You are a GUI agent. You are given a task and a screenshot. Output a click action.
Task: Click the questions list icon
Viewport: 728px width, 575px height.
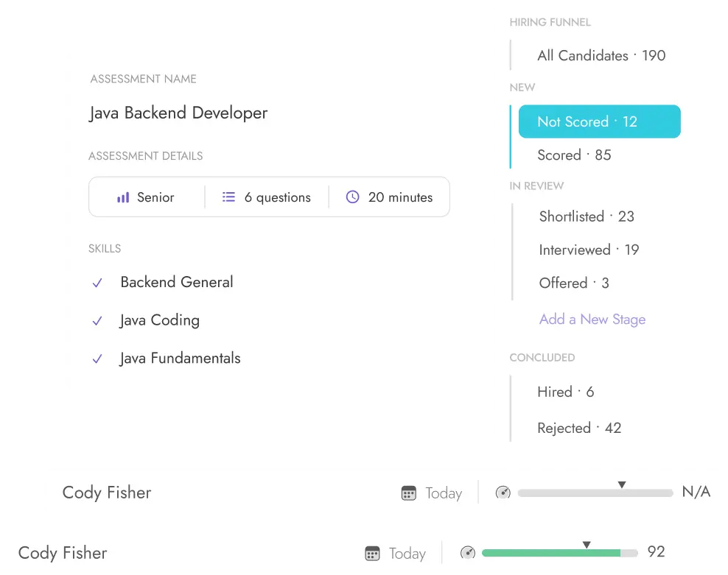click(228, 197)
